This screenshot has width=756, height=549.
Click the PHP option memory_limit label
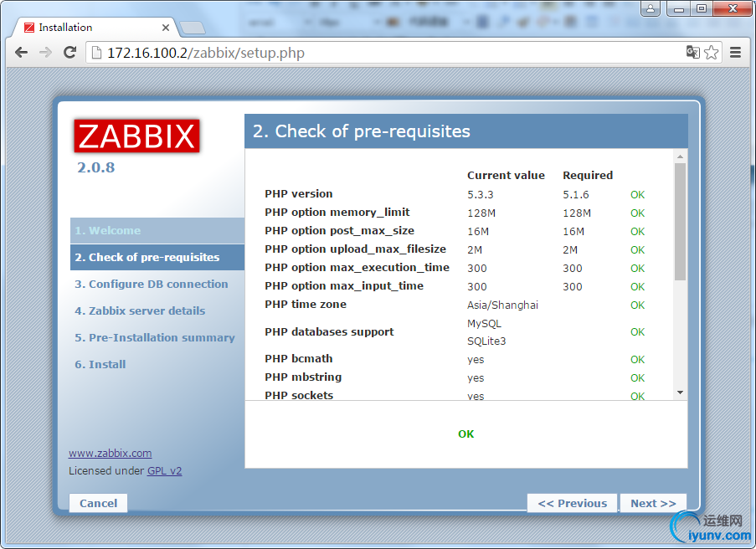point(337,212)
